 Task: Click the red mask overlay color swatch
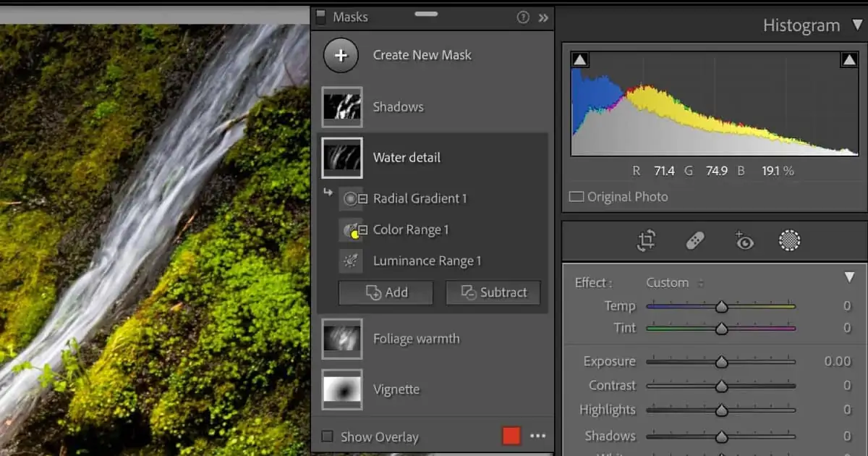[x=512, y=436]
